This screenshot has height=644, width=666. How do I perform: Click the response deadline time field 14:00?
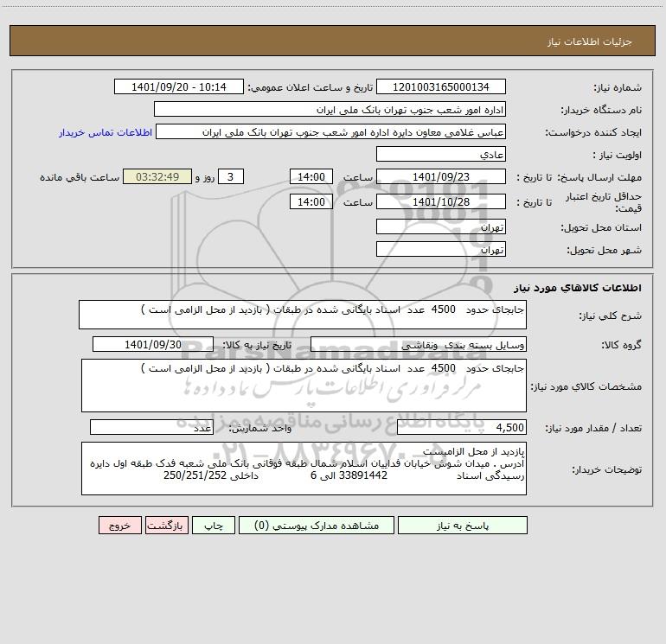311,176
